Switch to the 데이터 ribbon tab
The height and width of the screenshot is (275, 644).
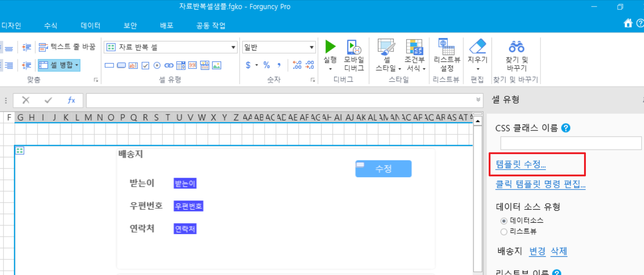(x=90, y=26)
